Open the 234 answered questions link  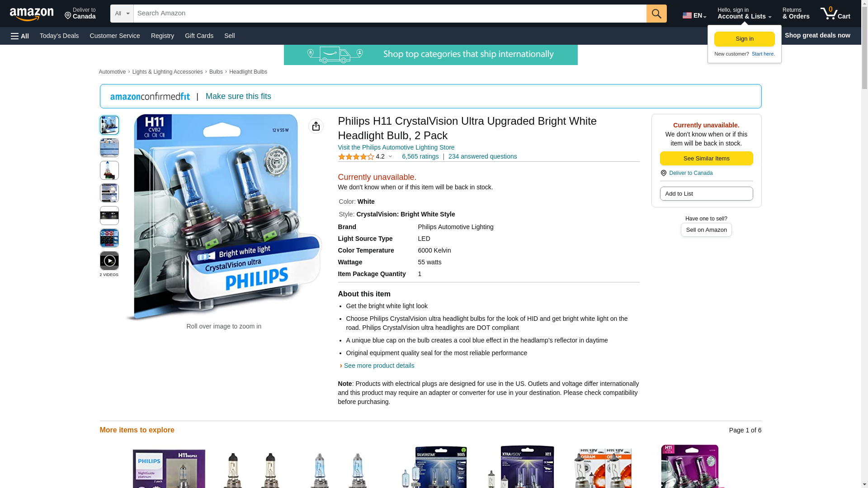(x=482, y=156)
